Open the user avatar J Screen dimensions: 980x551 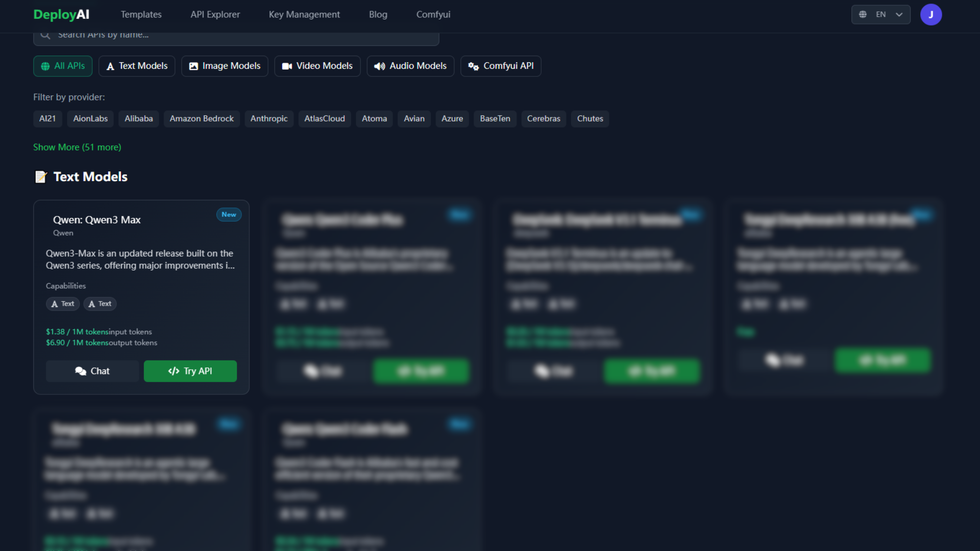[x=930, y=14]
